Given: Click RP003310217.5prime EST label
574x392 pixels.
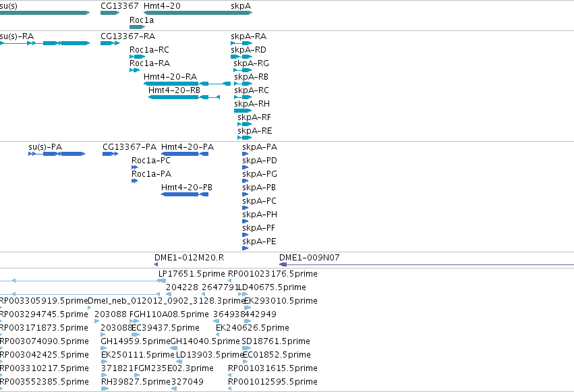Looking at the screenshot, I should [45, 369].
